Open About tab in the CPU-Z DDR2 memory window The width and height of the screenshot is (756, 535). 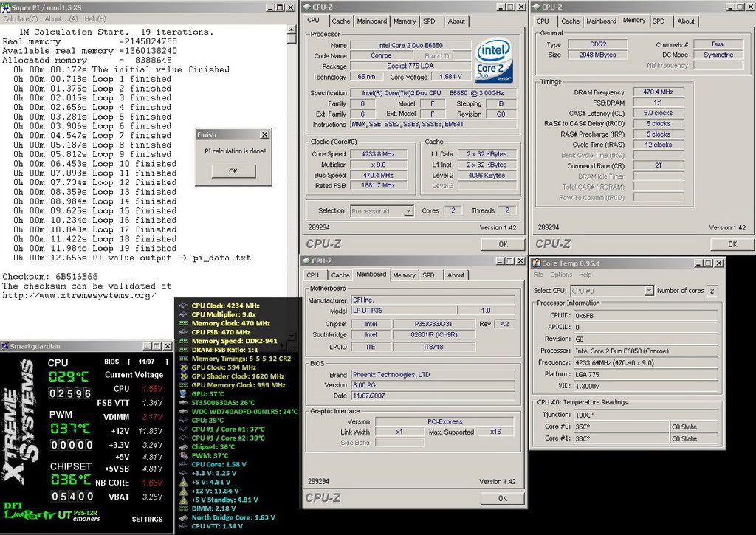pyautogui.click(x=686, y=21)
